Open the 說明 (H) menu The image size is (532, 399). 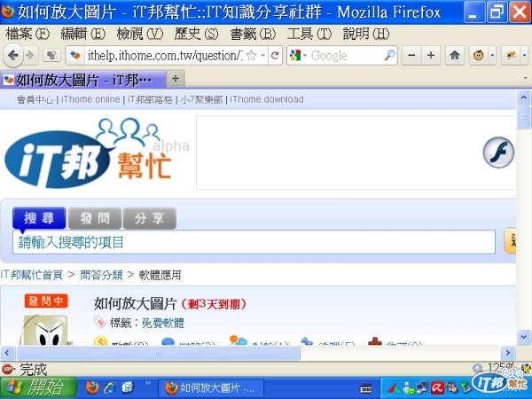(366, 34)
